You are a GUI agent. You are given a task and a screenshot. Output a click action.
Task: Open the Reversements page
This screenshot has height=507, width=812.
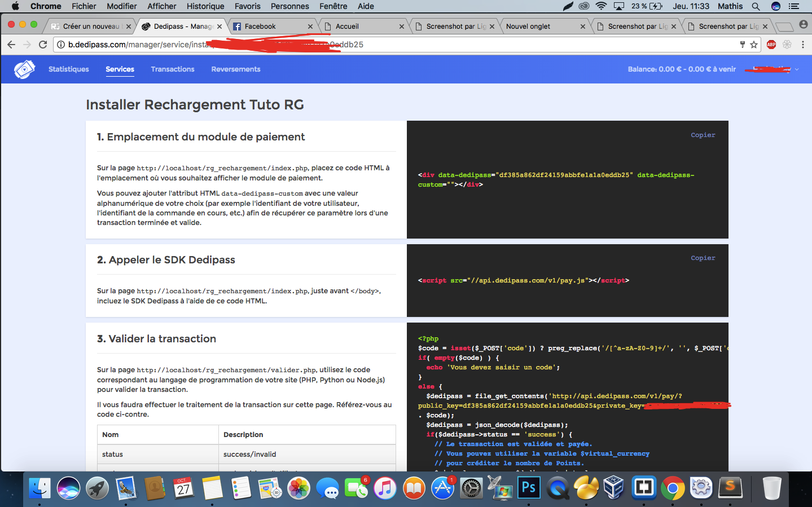click(x=236, y=69)
